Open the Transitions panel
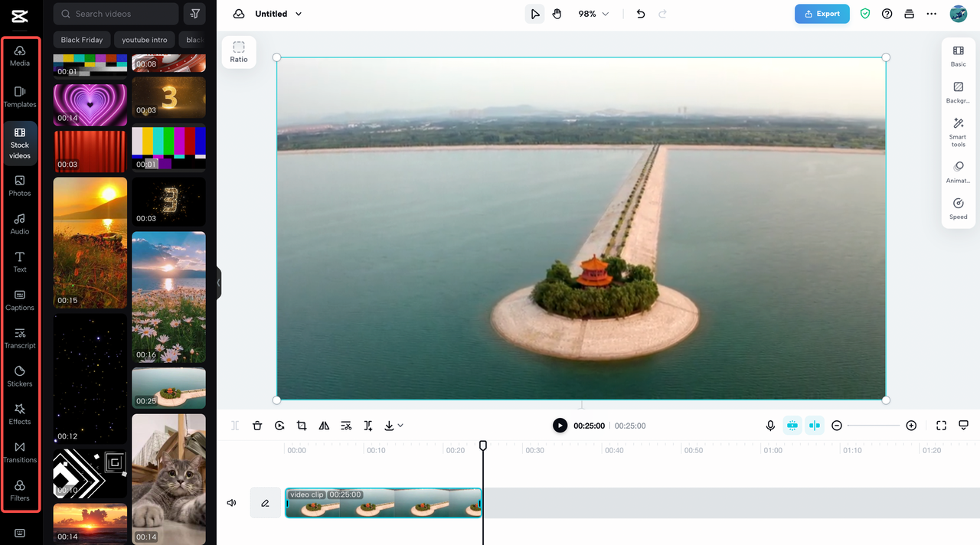This screenshot has height=545, width=980. tap(20, 452)
